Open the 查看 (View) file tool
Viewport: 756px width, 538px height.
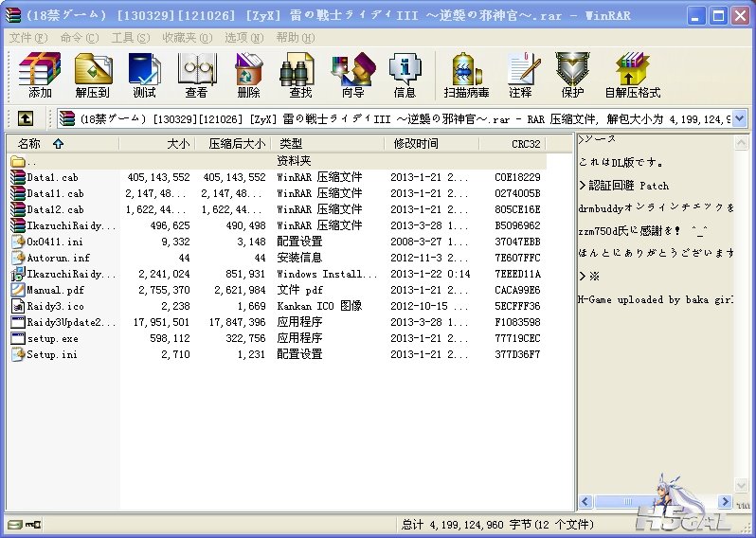click(196, 75)
